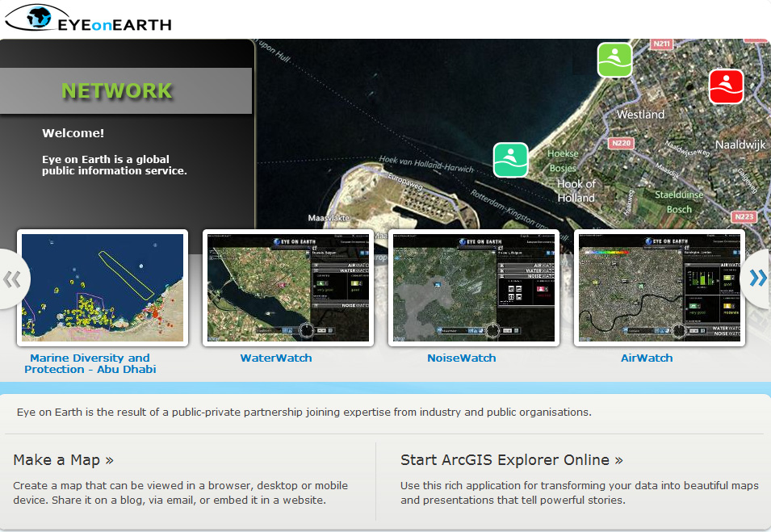The width and height of the screenshot is (771, 532).
Task: Launch Start ArcGIS Explorer Online link
Action: (511, 460)
